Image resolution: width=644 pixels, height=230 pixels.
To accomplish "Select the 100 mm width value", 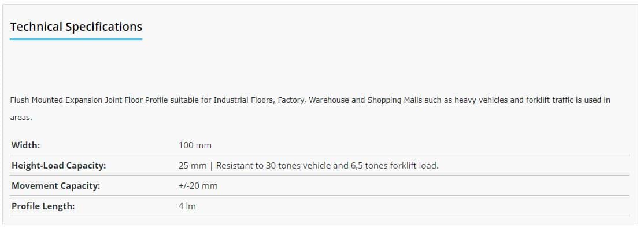I will [195, 145].
